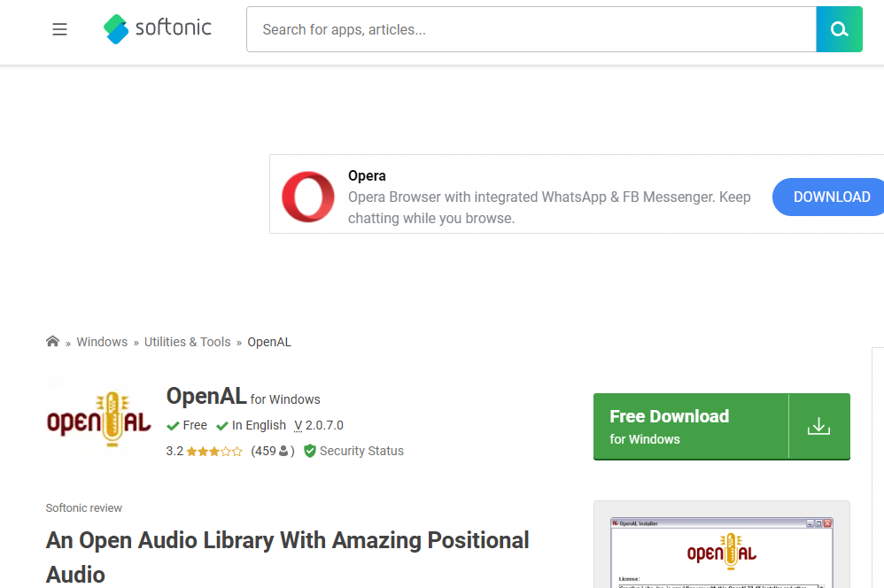Click the version V 2.0.7.0 label
The width and height of the screenshot is (884, 588).
(x=319, y=425)
